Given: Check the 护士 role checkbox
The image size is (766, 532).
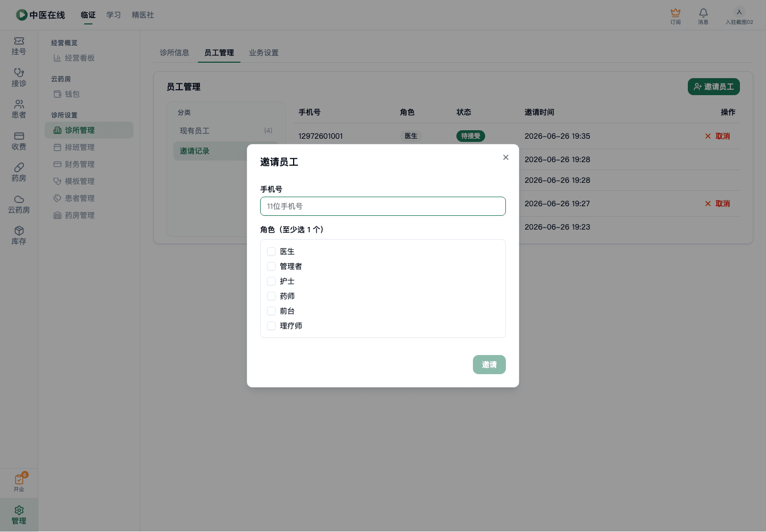Looking at the screenshot, I should point(271,281).
